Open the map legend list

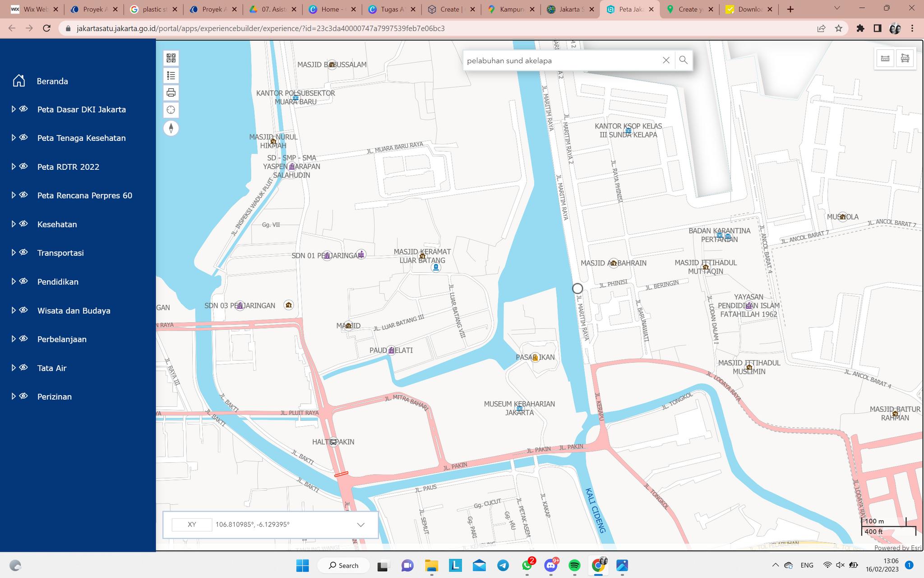point(171,75)
